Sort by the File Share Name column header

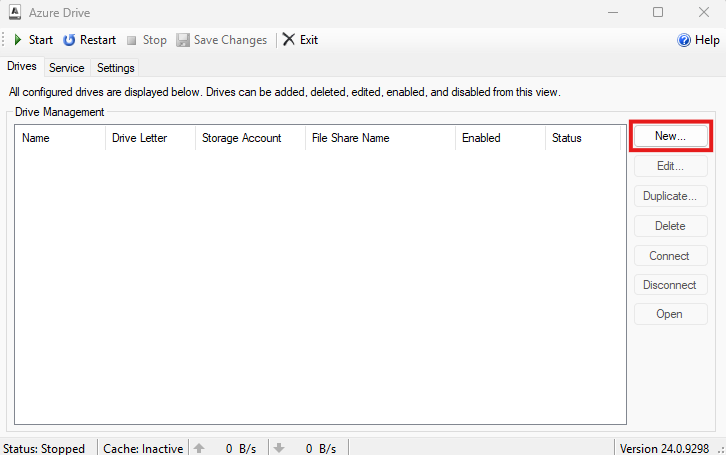click(x=381, y=138)
